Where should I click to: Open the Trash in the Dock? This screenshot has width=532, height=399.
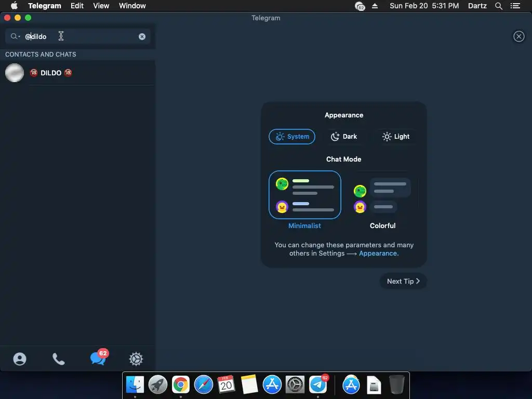point(396,385)
